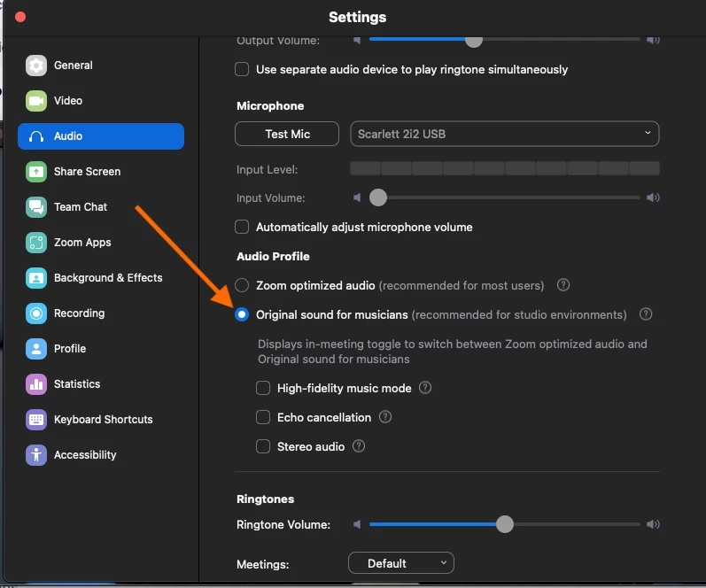Open Accessibility settings label
Screen dimensions: 706x588
pyautogui.click(x=85, y=455)
